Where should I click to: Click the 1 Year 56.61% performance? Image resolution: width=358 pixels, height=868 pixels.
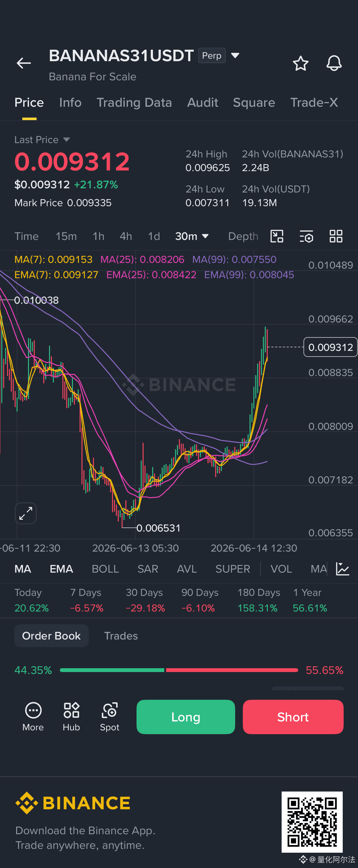click(310, 600)
